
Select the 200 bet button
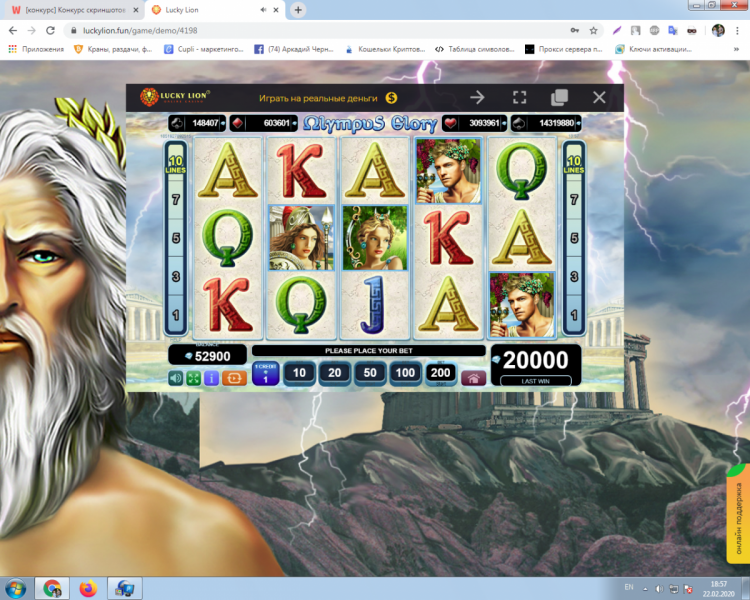pyautogui.click(x=439, y=374)
